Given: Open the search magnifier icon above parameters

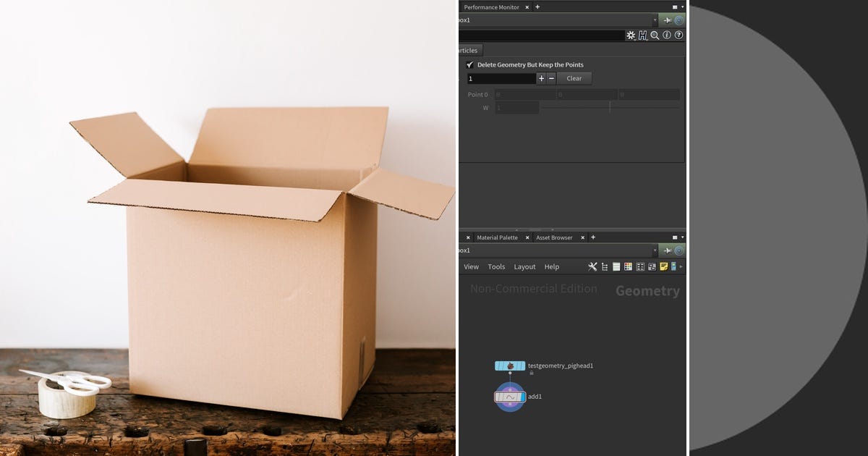Looking at the screenshot, I should point(655,35).
